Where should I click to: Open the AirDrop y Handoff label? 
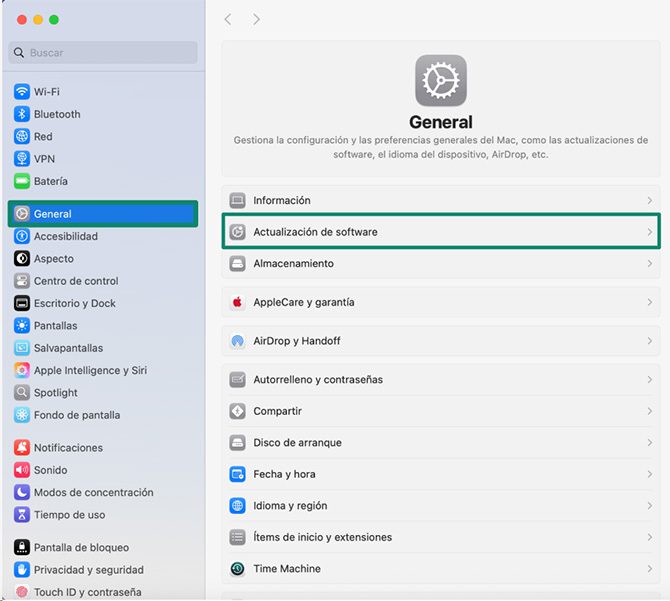pyautogui.click(x=297, y=341)
